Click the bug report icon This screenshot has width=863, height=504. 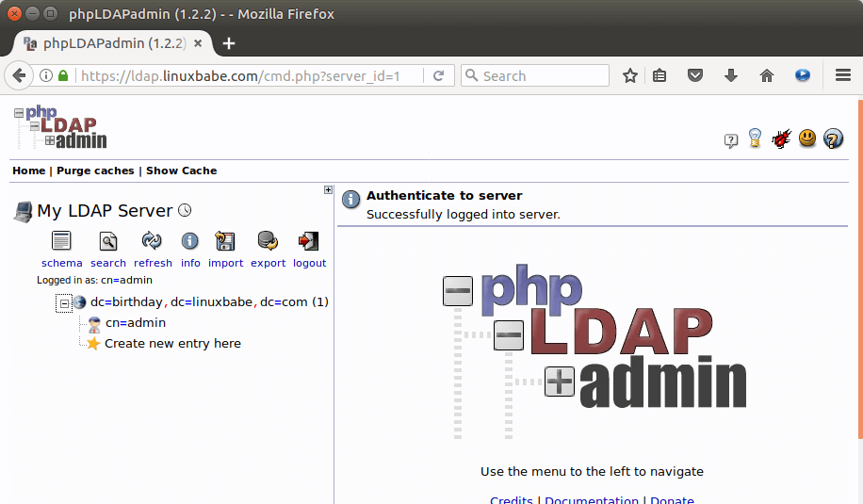[x=781, y=139]
